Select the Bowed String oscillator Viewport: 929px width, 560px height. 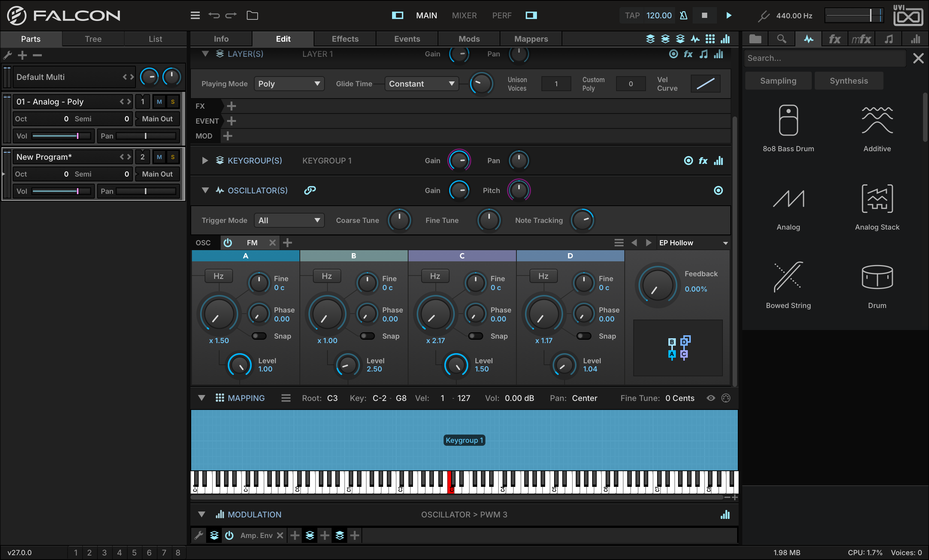[x=788, y=285]
